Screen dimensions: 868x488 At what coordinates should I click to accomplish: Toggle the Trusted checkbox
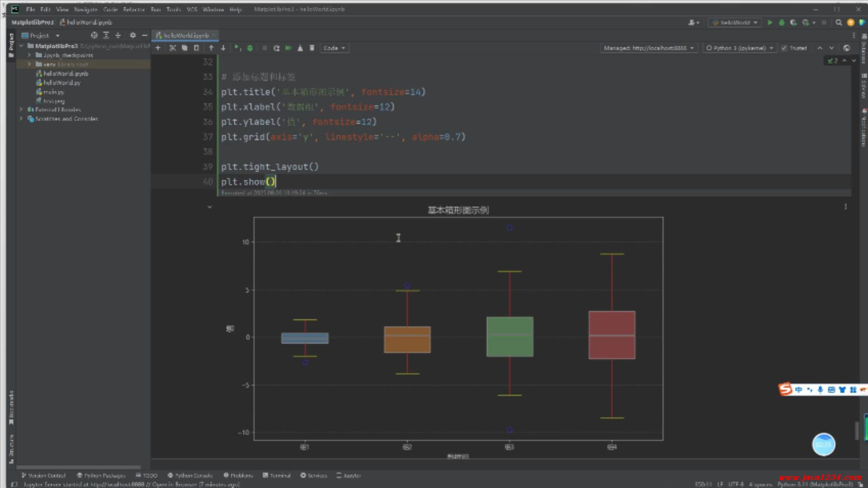(784, 48)
